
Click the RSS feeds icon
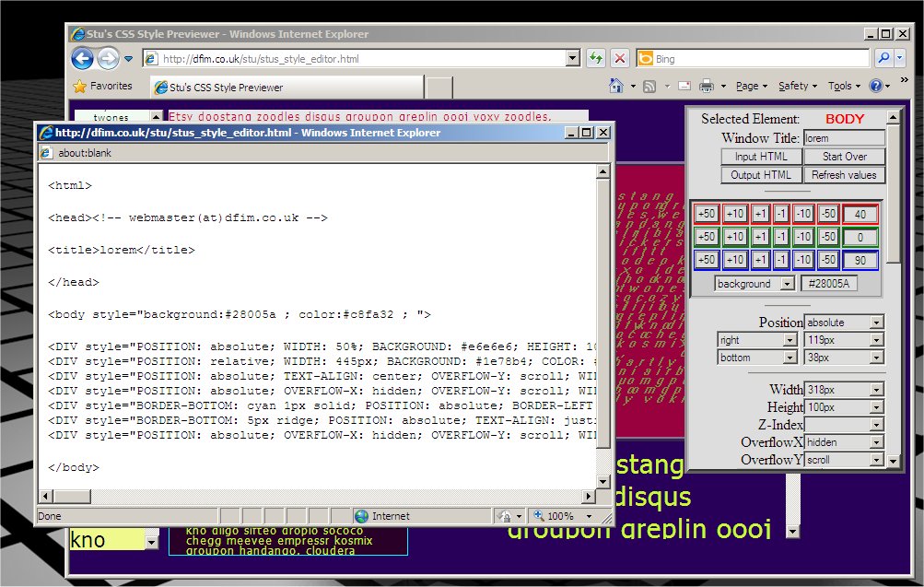(649, 86)
